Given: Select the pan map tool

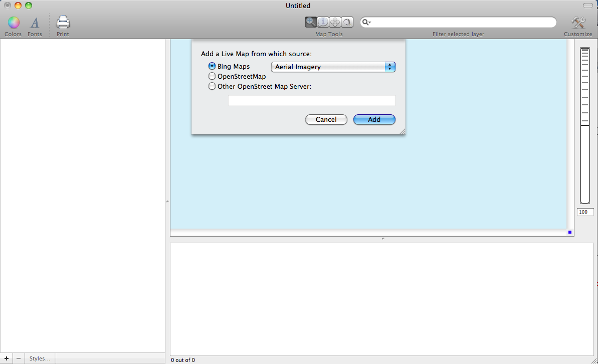Looking at the screenshot, I should (335, 22).
